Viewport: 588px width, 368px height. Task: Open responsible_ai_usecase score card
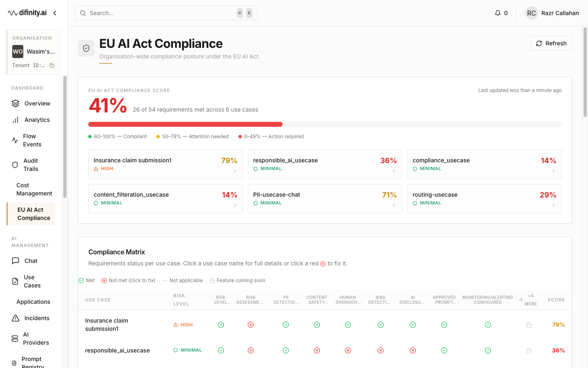tap(325, 164)
